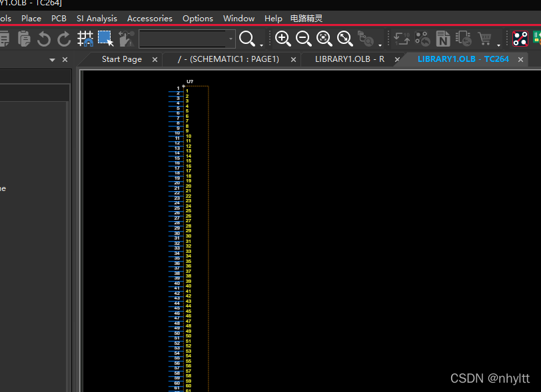541x392 pixels.
Task: Click pin 1 on the U? part
Action: point(175,88)
